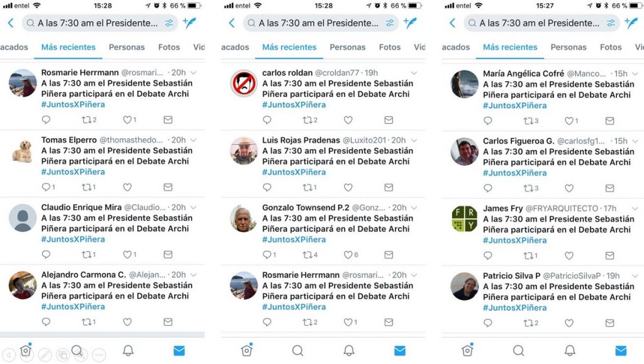Expand options chevron on María Angélica Cofré's tweet
This screenshot has width=644, height=364.
(x=635, y=74)
